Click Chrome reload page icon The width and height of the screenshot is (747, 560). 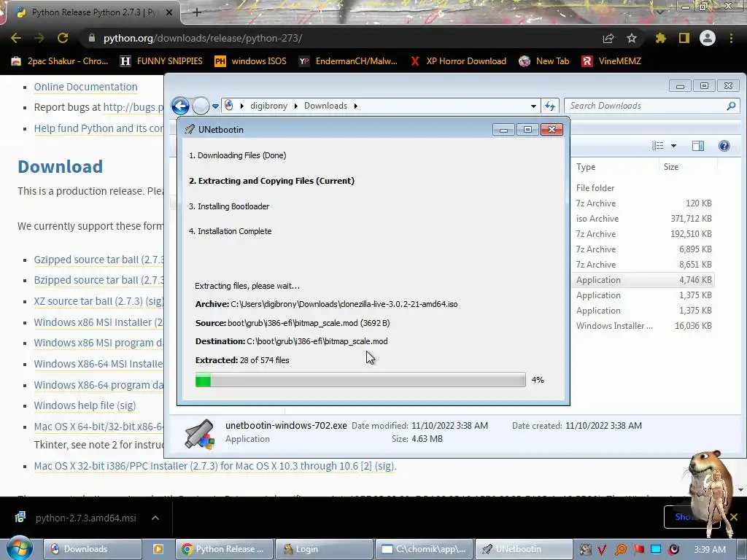click(x=63, y=38)
